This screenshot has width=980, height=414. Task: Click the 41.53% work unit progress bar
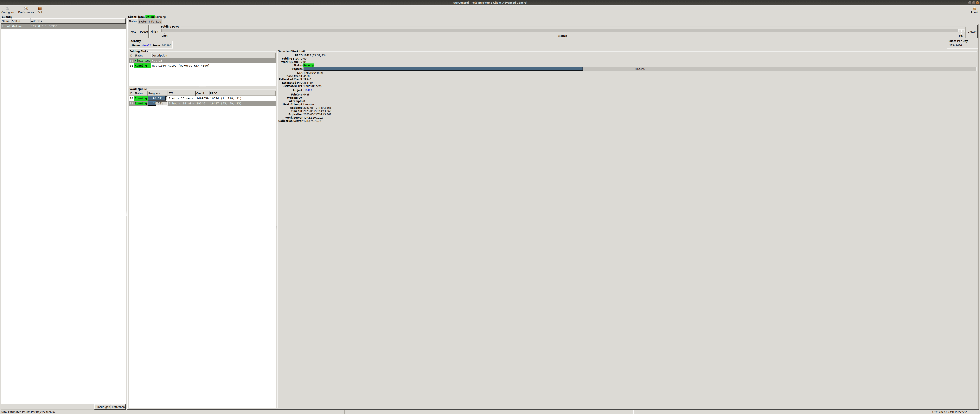pyautogui.click(x=639, y=69)
